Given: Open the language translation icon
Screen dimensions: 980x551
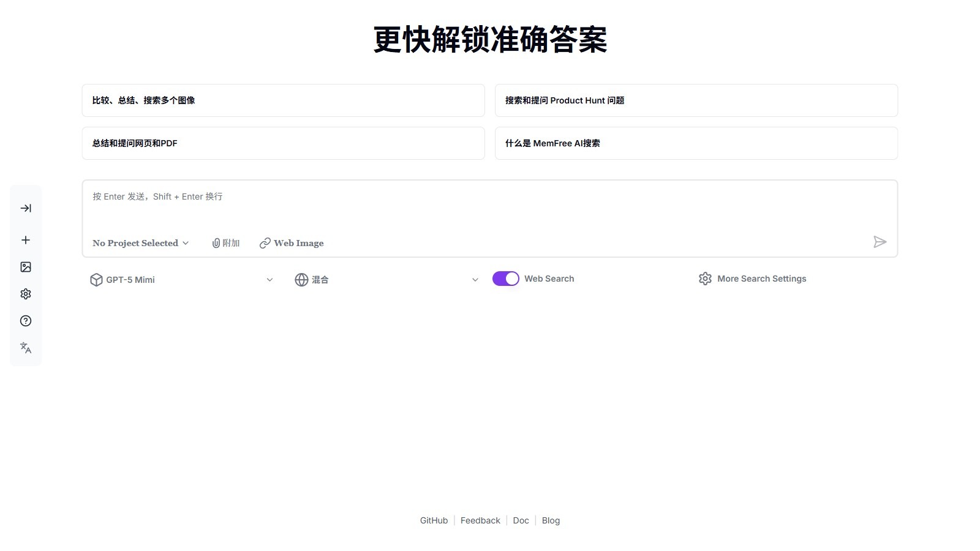Looking at the screenshot, I should pos(25,347).
